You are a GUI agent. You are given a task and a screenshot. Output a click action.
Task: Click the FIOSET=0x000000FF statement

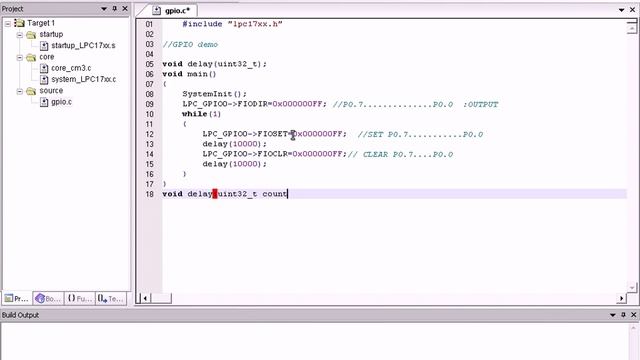coord(274,134)
